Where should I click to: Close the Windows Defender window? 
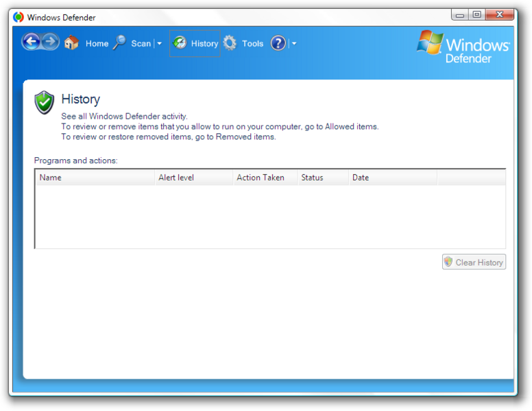(499, 14)
